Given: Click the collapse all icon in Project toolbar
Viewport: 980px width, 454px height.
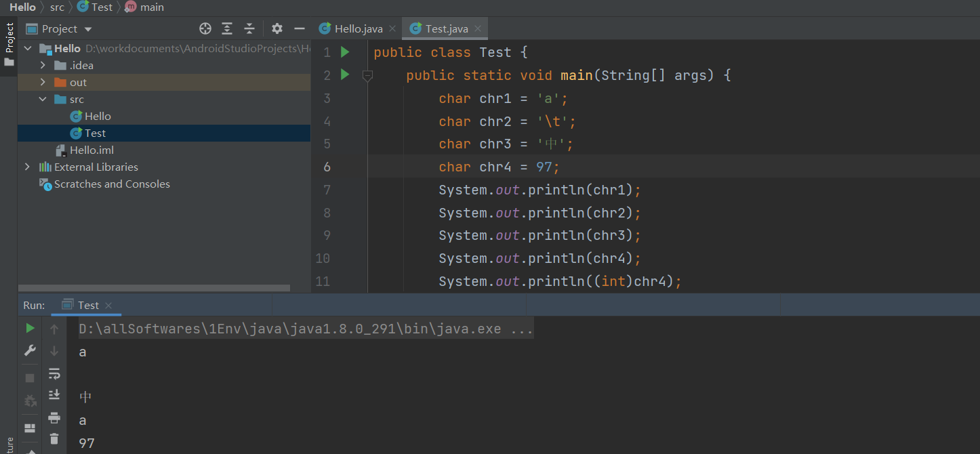Looking at the screenshot, I should (x=249, y=28).
